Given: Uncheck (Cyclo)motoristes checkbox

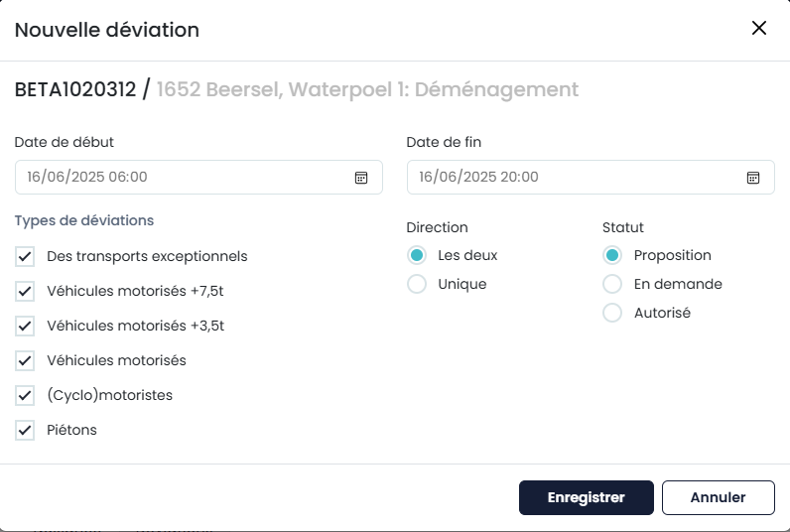Looking at the screenshot, I should click(x=25, y=395).
